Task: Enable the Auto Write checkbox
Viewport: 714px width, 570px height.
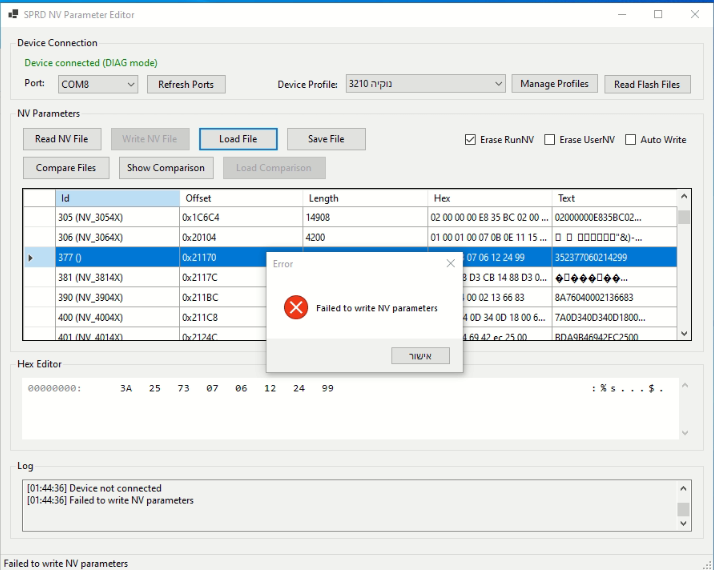Action: click(631, 140)
